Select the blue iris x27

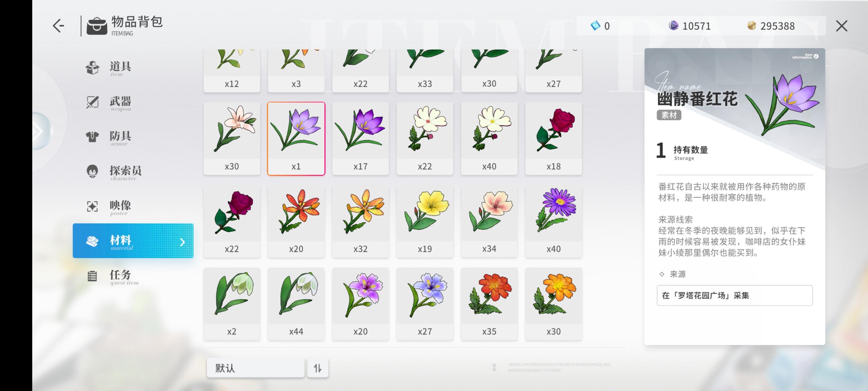[425, 303]
